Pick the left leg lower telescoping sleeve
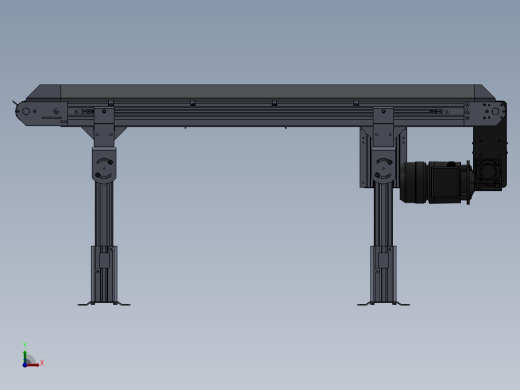 (x=104, y=274)
